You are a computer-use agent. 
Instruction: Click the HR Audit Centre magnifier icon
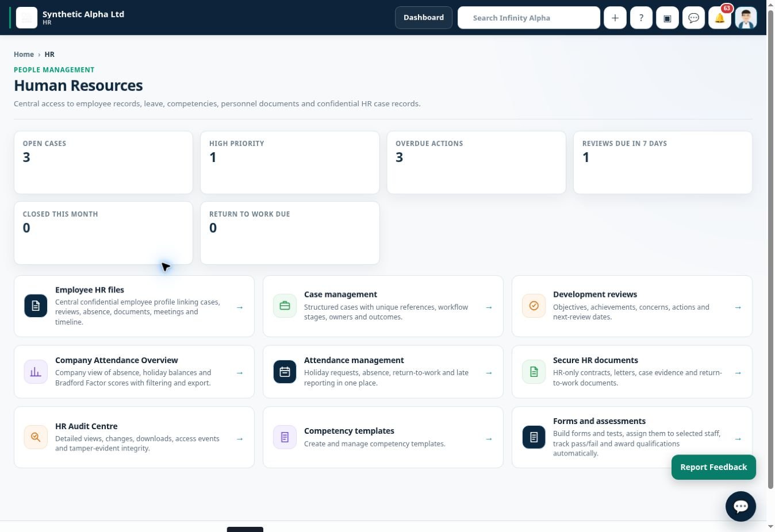36,437
